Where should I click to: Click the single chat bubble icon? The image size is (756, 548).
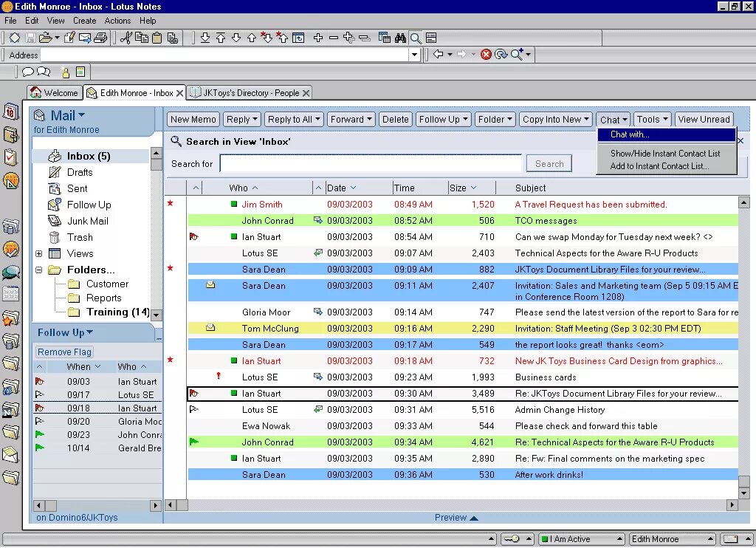[x=28, y=72]
